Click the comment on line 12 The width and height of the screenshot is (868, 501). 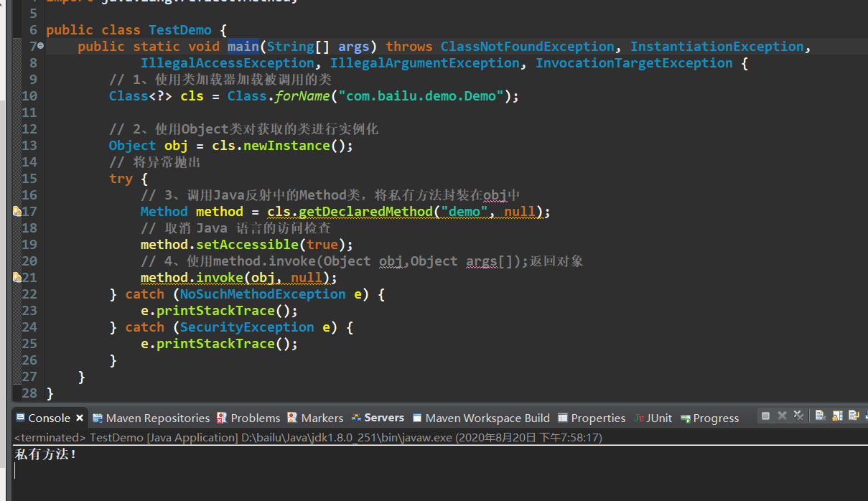click(x=244, y=129)
